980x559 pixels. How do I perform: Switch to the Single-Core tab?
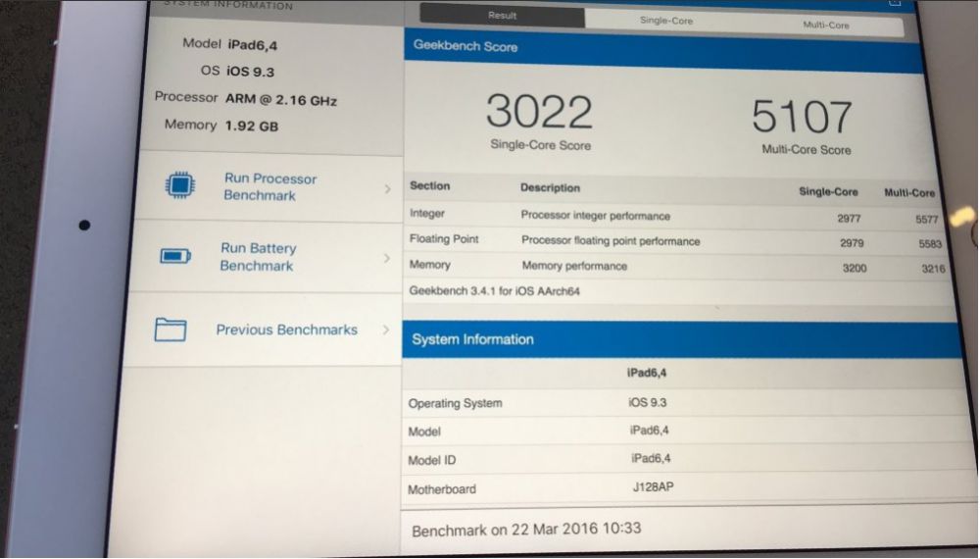click(666, 21)
